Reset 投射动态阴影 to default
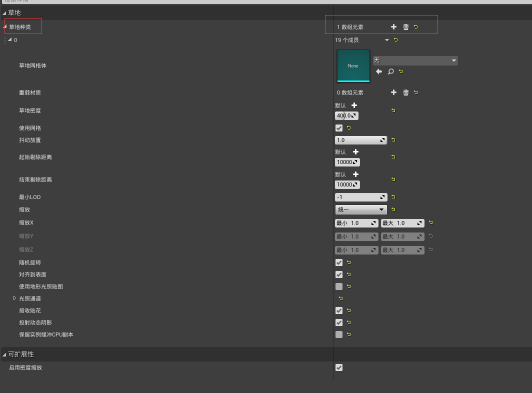 coord(349,322)
